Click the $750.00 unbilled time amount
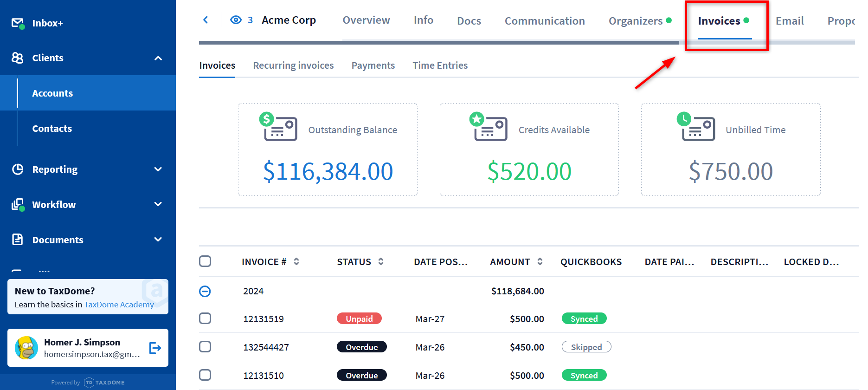 coord(731,171)
